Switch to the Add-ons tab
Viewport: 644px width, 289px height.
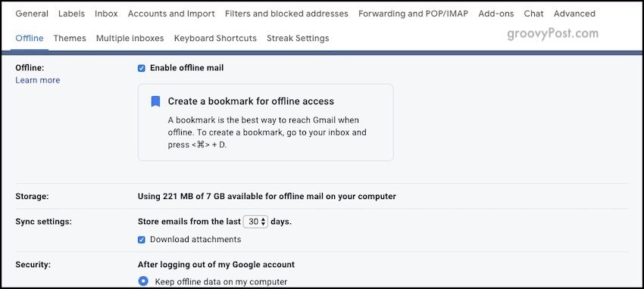pyautogui.click(x=496, y=14)
